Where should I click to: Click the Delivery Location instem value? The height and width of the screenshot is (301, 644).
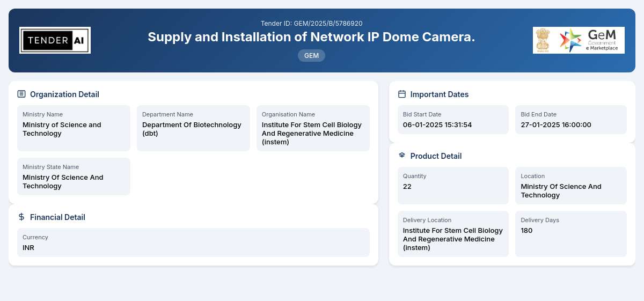453,239
